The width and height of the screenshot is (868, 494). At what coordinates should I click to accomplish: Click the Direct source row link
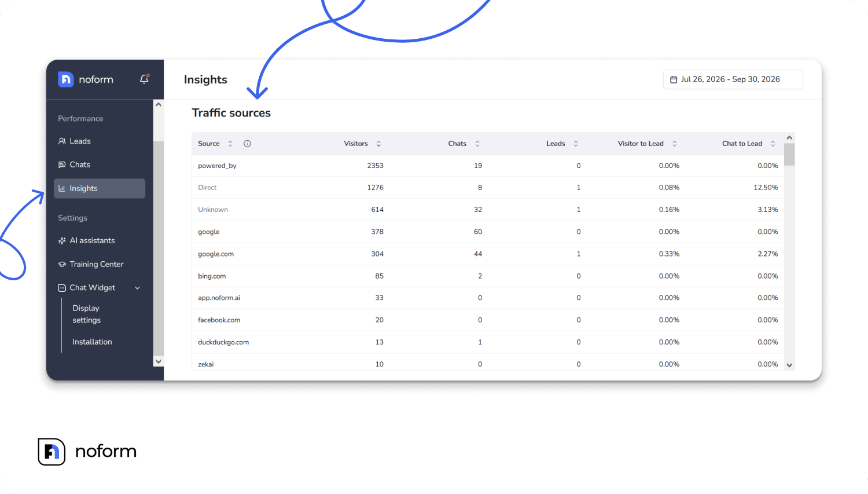tap(207, 188)
